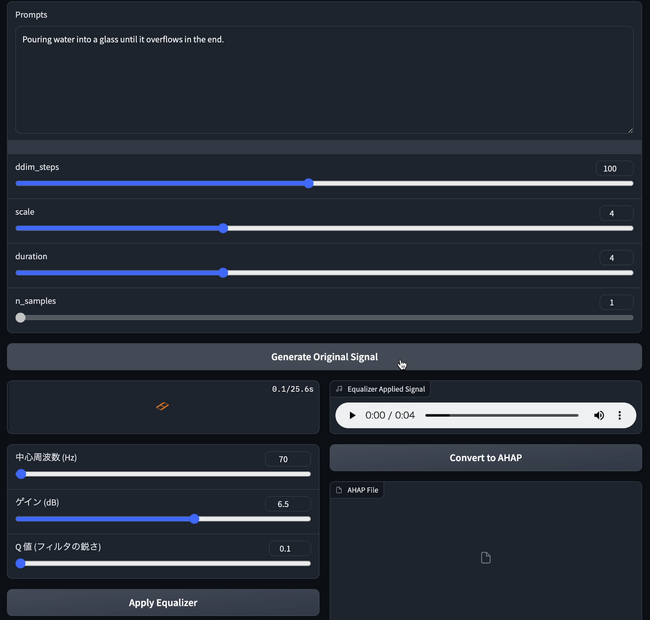Click the duration slider handle

[223, 272]
